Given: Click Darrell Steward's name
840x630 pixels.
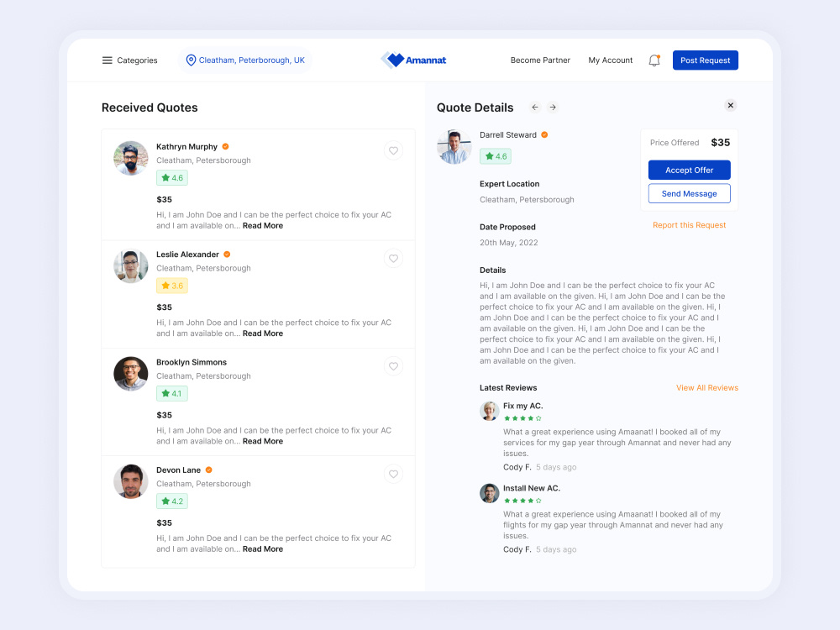Looking at the screenshot, I should tap(508, 135).
